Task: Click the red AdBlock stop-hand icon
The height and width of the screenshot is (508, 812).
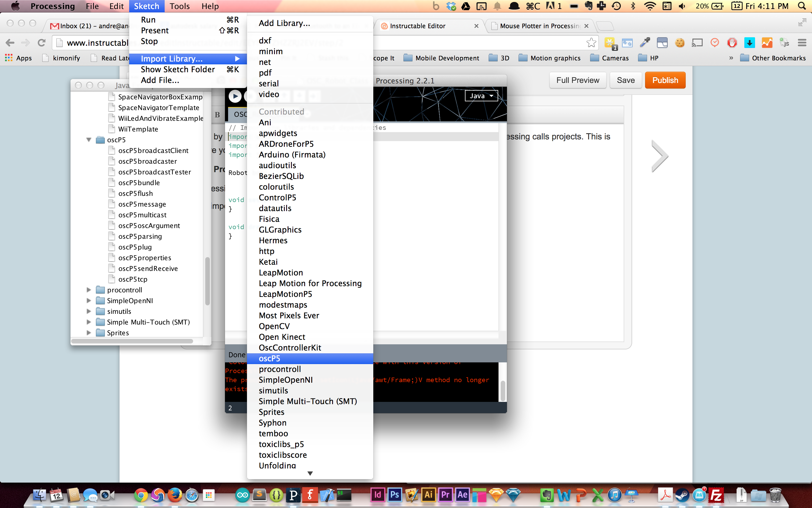Action: click(732, 43)
